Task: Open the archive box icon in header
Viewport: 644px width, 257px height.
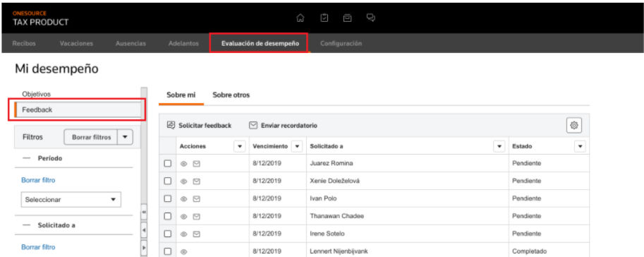Action: [x=348, y=18]
